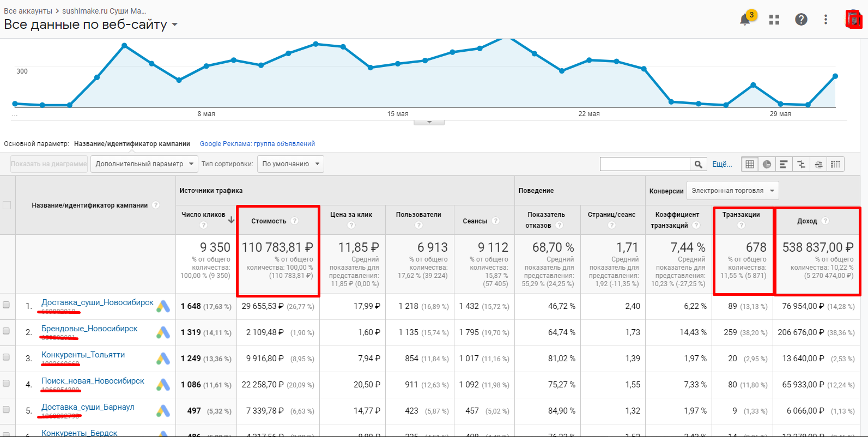Switch dimension to Google Реклама: группа объявлений
Image resolution: width=868 pixels, height=437 pixels.
pyautogui.click(x=257, y=144)
